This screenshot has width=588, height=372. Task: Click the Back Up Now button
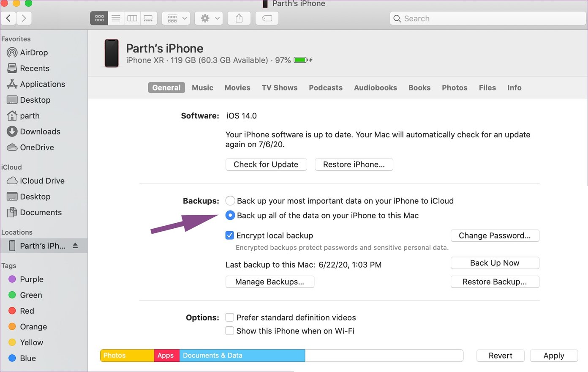click(495, 263)
